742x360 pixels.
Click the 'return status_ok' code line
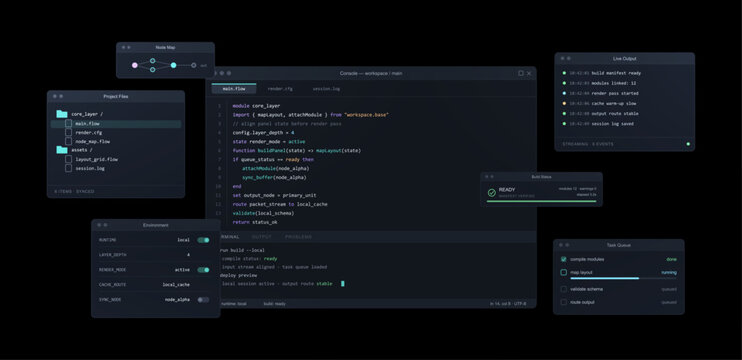(x=255, y=222)
